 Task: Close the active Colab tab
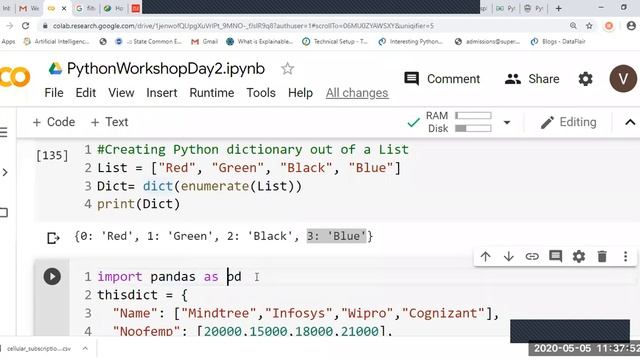64,8
